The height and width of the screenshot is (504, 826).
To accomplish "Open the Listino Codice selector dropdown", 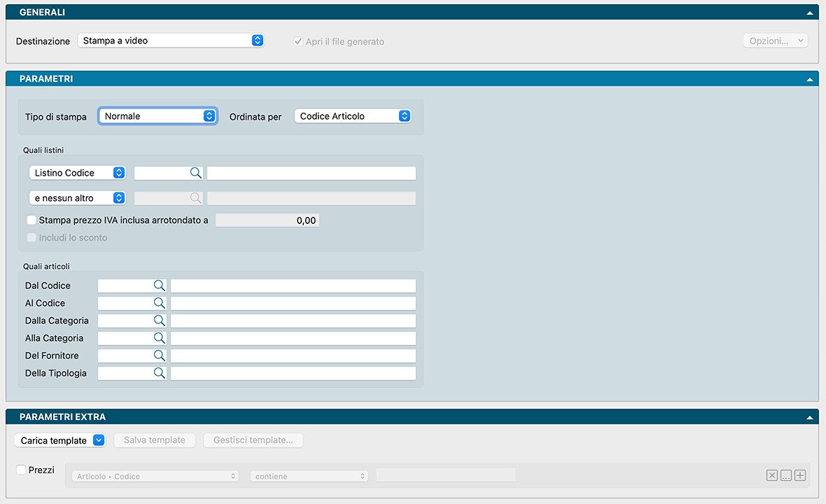I will pos(78,173).
